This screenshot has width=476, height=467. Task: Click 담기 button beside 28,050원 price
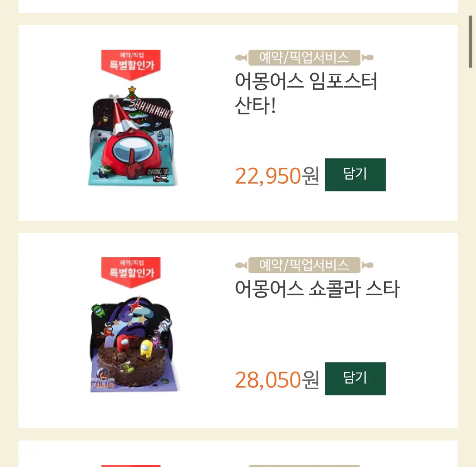tap(355, 379)
